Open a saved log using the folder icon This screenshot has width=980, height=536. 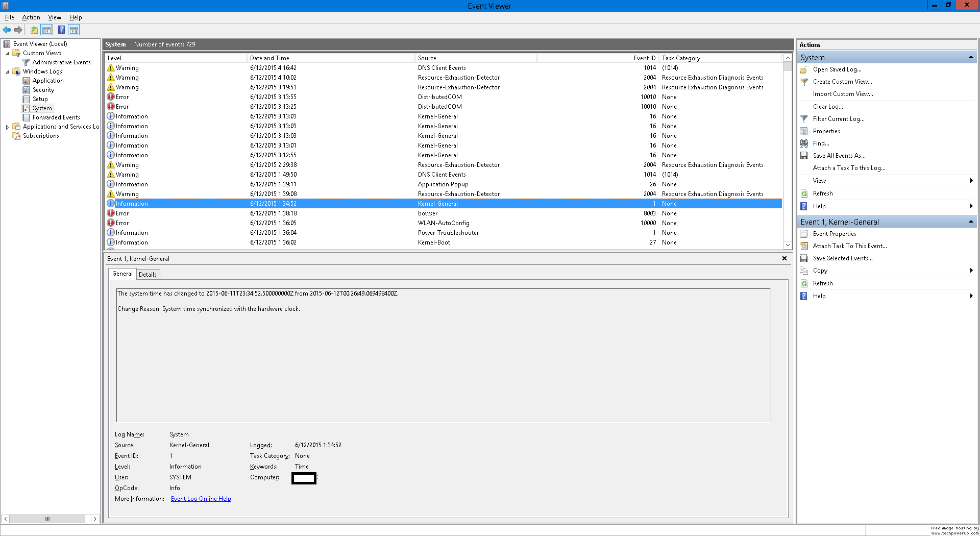(804, 69)
